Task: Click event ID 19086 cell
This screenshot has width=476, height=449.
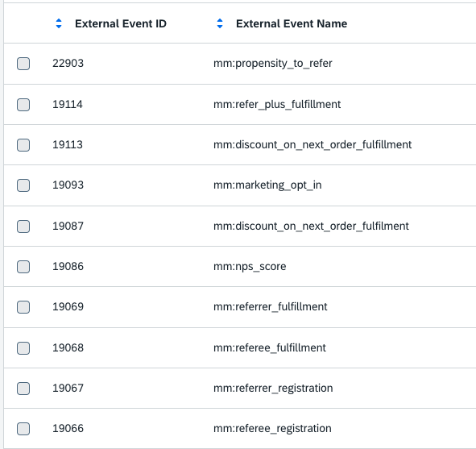Action: click(68, 267)
